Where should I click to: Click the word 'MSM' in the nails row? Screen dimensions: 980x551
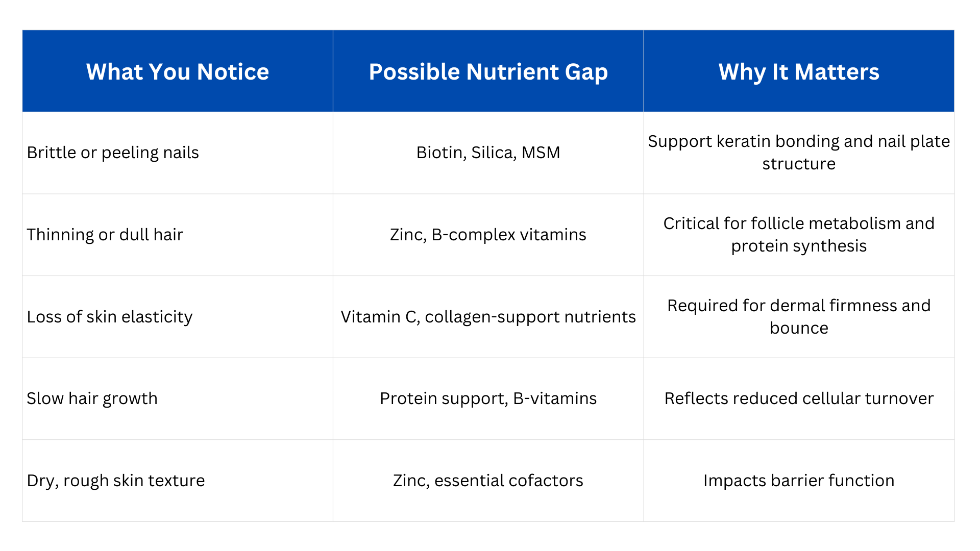coord(541,153)
